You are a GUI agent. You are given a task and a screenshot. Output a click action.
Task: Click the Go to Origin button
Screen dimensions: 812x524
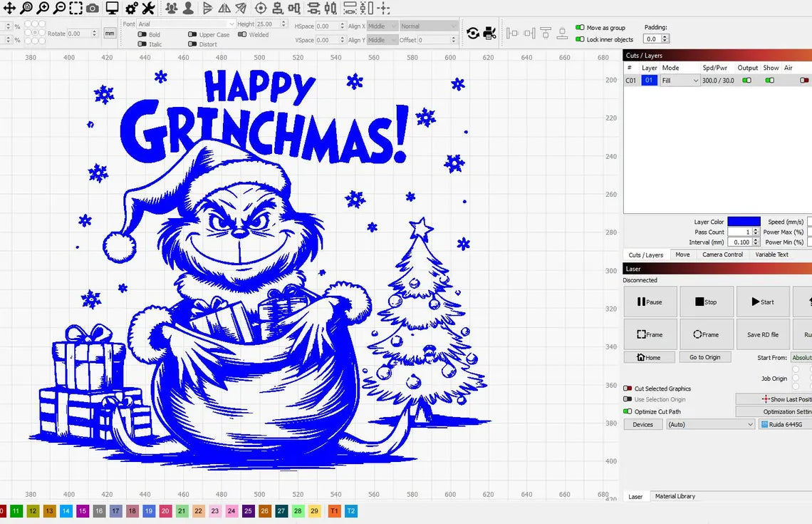[x=704, y=357]
